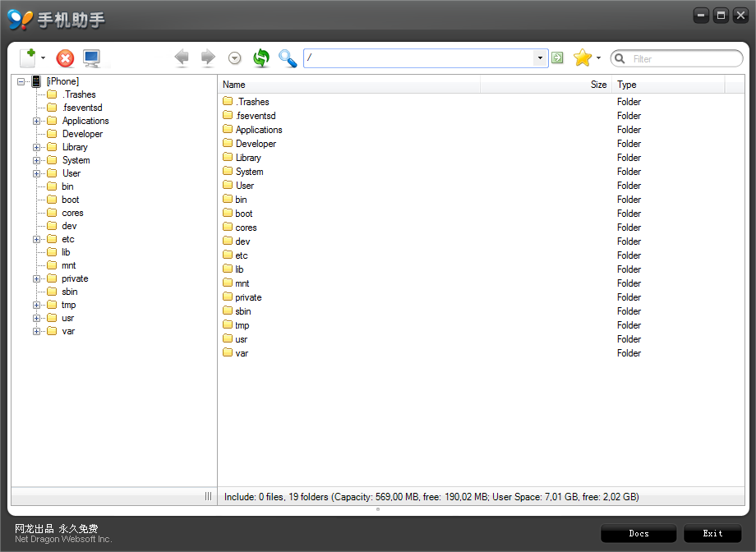Select .Trashes row in file list
756x552 pixels.
(481, 102)
